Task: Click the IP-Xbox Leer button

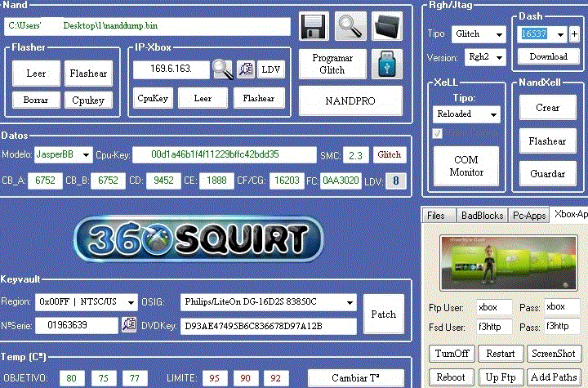Action: coord(203,98)
